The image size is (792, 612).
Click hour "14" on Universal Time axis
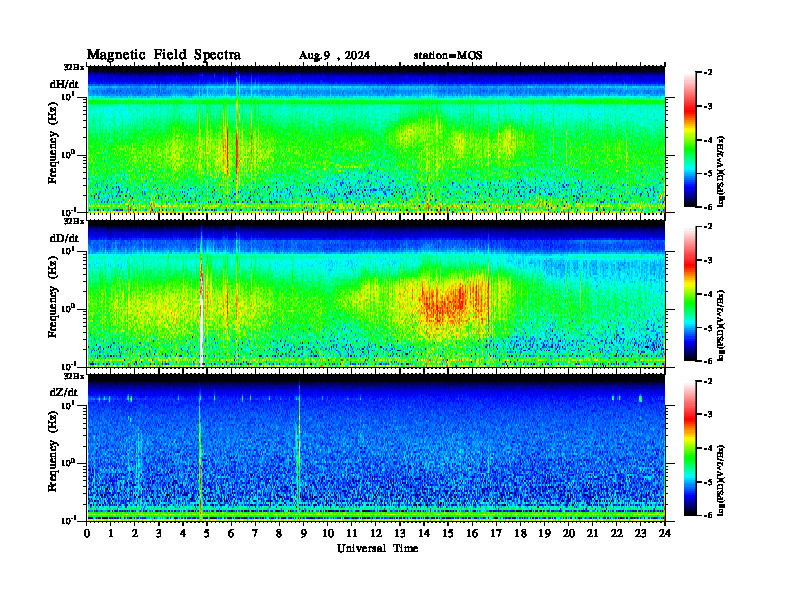pos(424,533)
